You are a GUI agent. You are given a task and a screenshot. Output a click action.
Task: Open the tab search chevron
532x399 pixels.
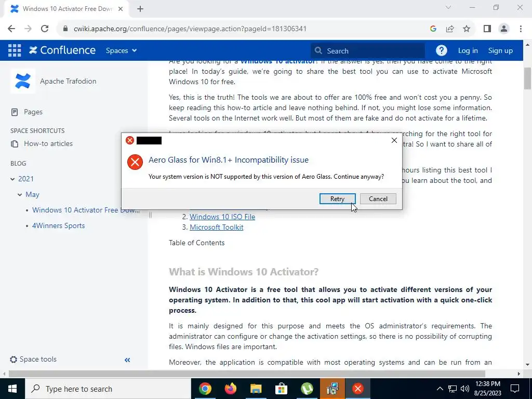tap(448, 7)
